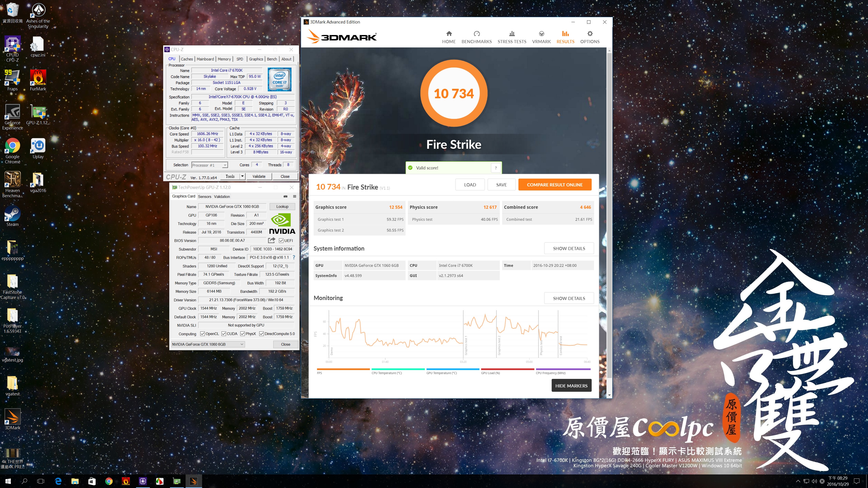This screenshot has width=868, height=488.
Task: Open the Ashes of the Singularity shortcut
Action: tap(38, 16)
